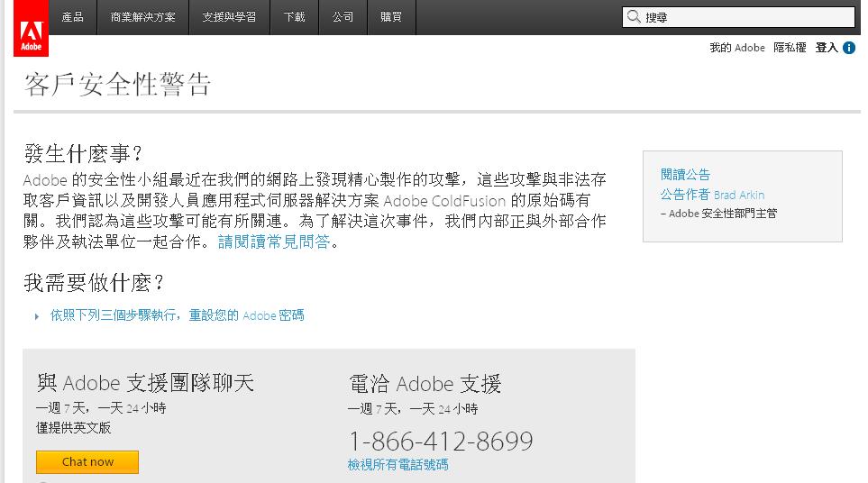Image resolution: width=868 pixels, height=483 pixels.
Task: Click the 我需要做什麼? heading
Action: pos(94,283)
